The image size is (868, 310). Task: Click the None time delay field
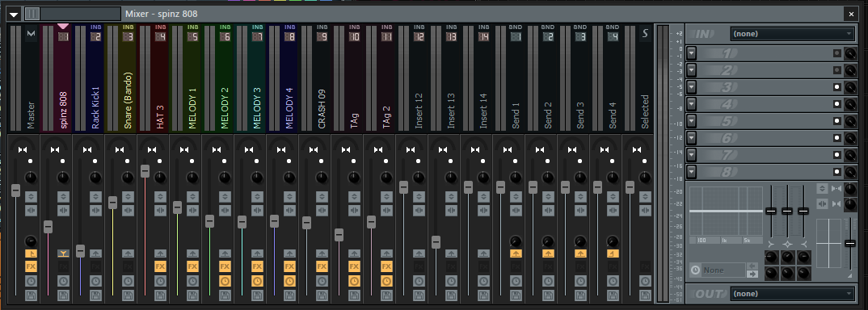(x=723, y=270)
